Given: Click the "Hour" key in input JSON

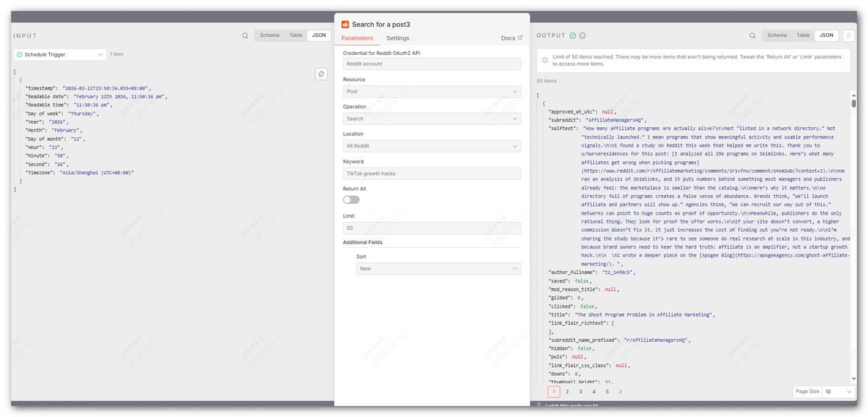Looking at the screenshot, I should 35,147.
